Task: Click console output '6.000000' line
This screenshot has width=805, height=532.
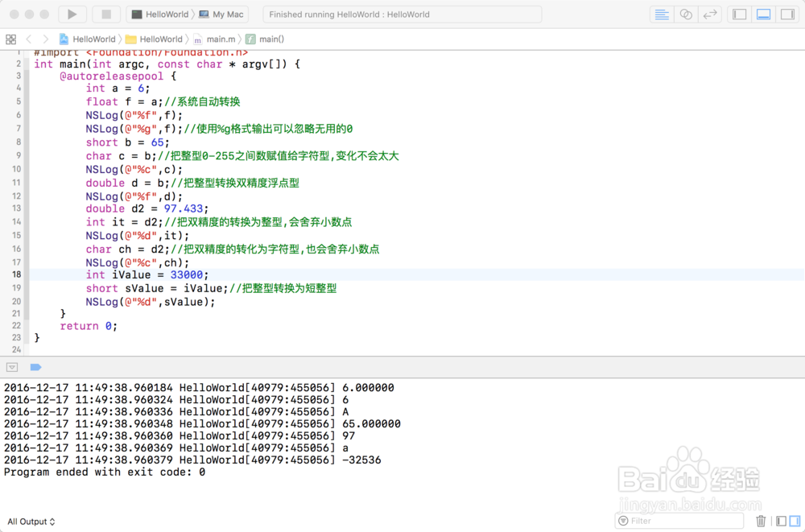Action: 199,387
